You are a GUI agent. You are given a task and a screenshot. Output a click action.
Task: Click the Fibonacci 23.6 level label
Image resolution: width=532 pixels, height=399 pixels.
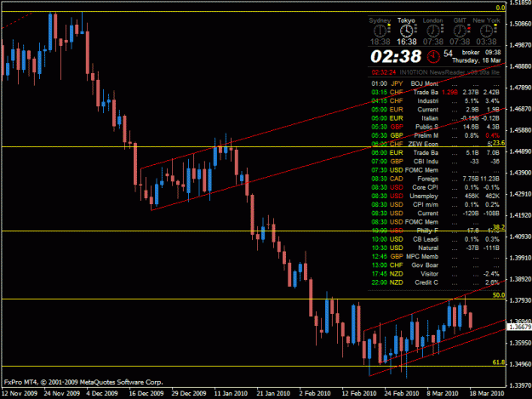499,143
